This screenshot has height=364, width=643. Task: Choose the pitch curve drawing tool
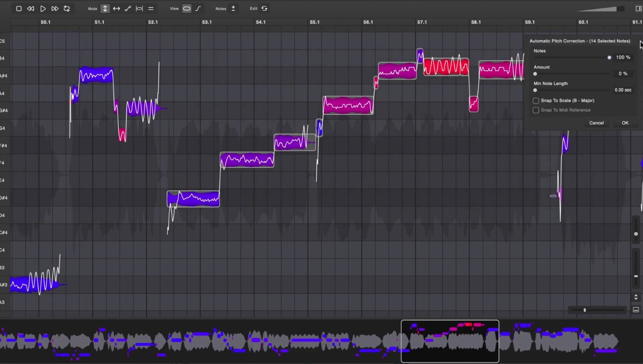coord(128,8)
